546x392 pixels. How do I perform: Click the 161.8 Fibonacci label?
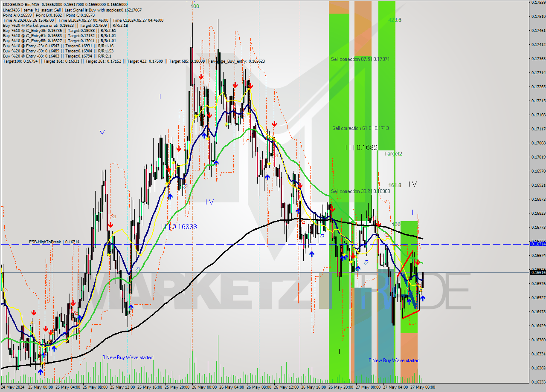395,185
